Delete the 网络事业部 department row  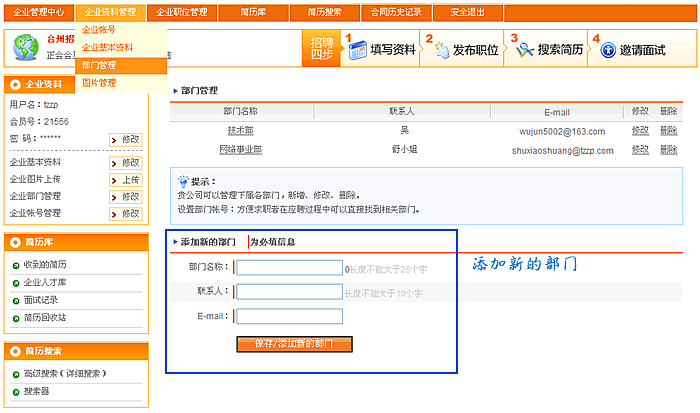668,149
